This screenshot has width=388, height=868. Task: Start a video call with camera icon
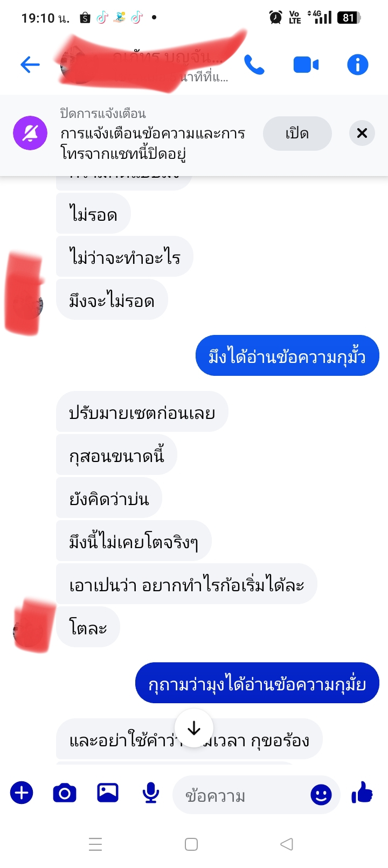click(306, 65)
